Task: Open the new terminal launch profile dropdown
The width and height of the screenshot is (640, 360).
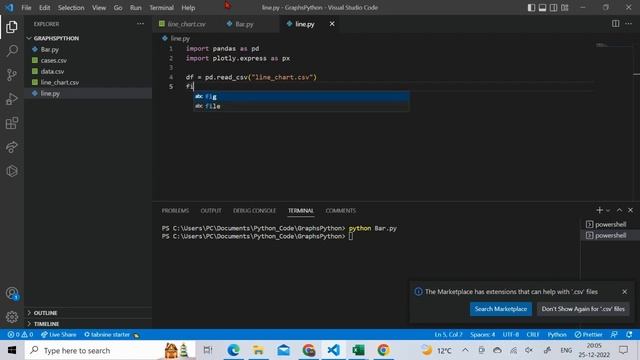Action: coord(608,210)
